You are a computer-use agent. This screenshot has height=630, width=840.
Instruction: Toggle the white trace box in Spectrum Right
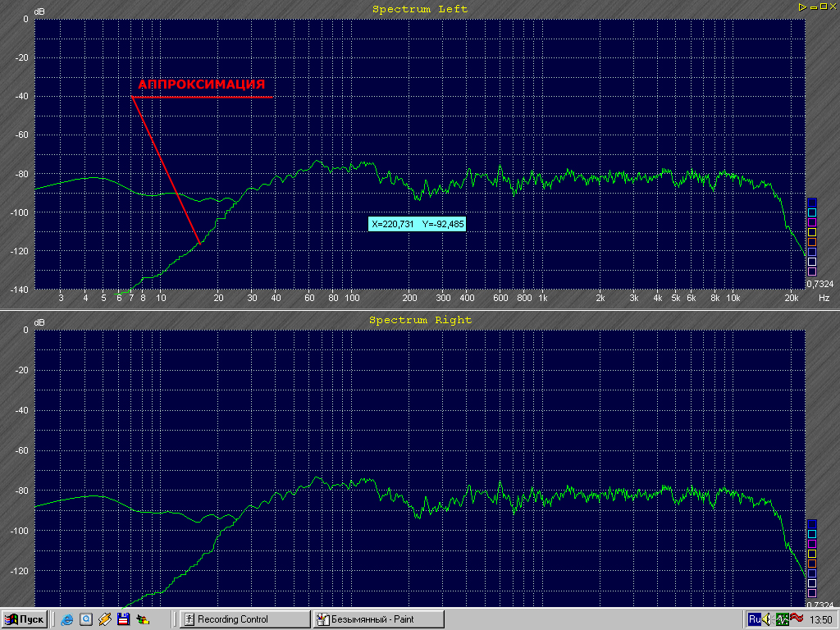tap(812, 583)
